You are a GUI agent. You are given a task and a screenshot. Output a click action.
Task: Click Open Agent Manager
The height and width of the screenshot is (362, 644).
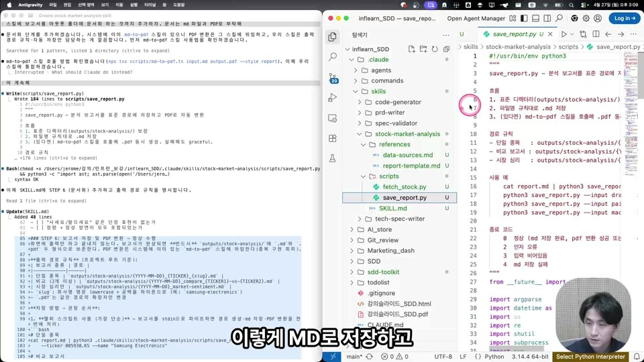(476, 19)
